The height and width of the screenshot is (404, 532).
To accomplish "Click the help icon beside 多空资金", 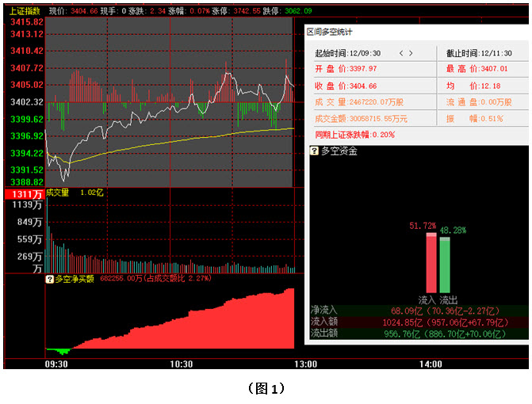I will [314, 151].
